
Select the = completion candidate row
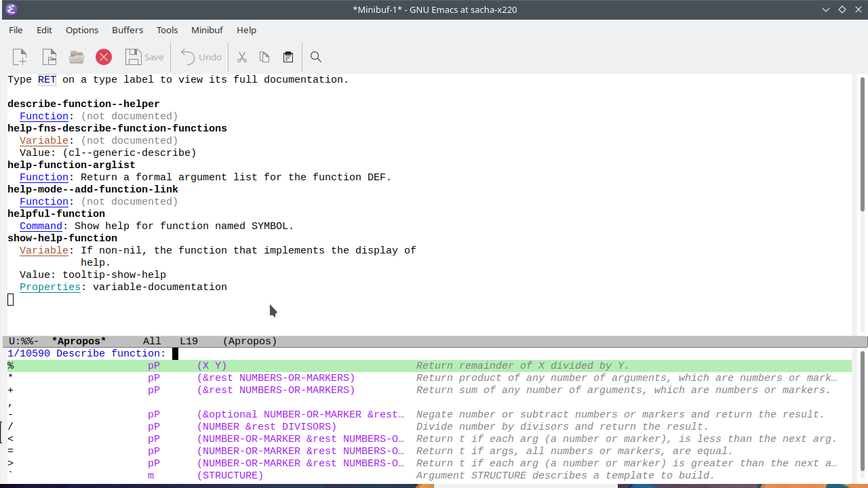(429, 451)
